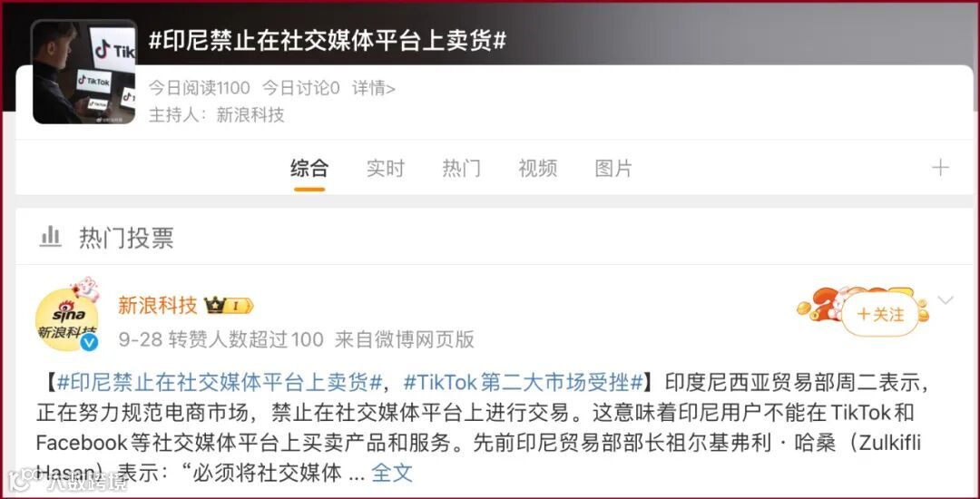Click the 来自微博网页版 source text
The image size is (980, 499).
(x=405, y=339)
